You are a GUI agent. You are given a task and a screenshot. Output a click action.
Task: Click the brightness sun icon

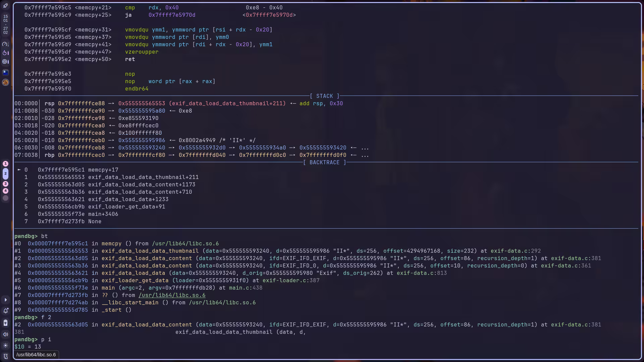coord(5,345)
